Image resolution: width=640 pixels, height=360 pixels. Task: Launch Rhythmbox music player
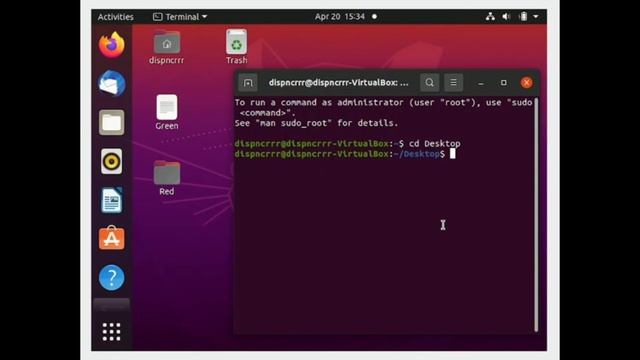111,161
